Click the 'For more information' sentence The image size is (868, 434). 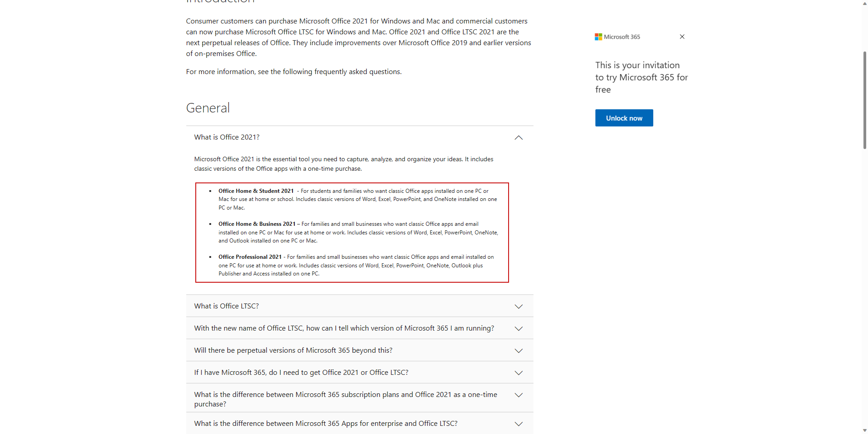click(x=294, y=72)
